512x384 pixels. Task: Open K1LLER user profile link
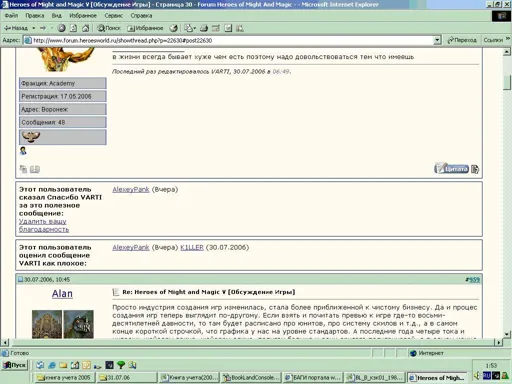[x=192, y=247]
